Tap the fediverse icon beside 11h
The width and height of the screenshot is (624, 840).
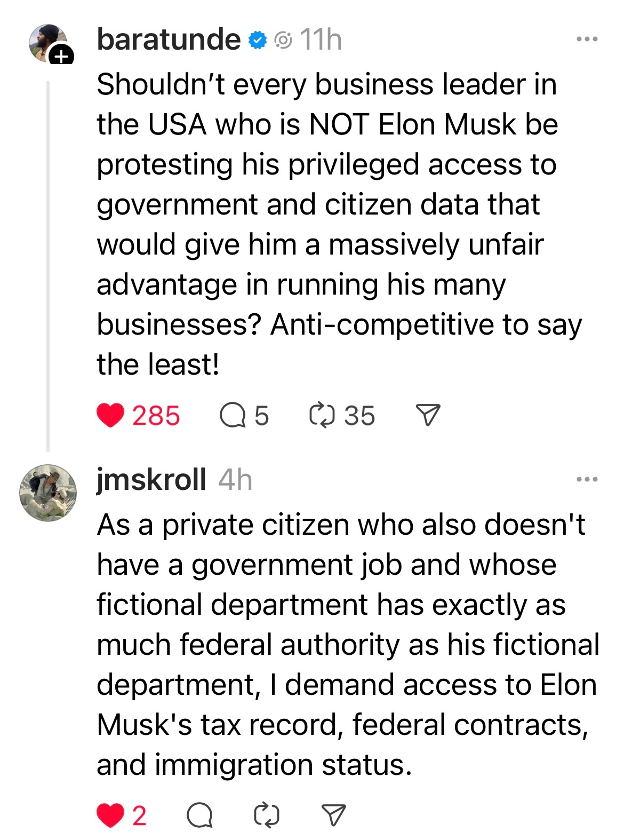283,40
